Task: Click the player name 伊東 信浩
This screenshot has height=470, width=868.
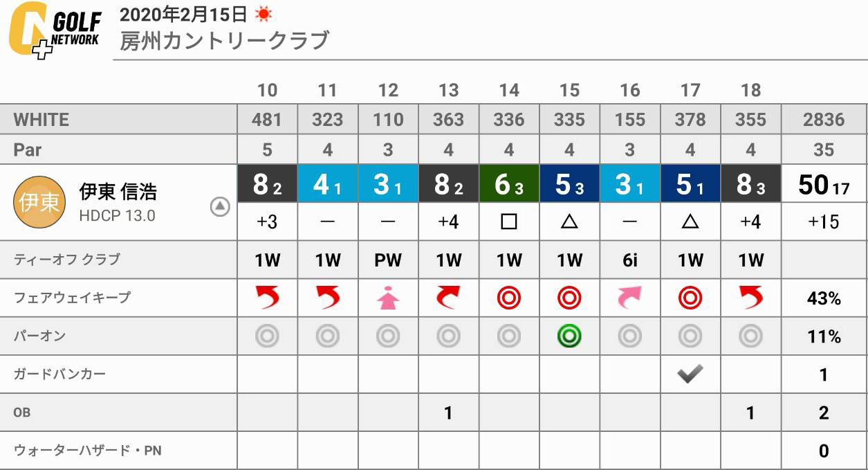Action: click(118, 192)
